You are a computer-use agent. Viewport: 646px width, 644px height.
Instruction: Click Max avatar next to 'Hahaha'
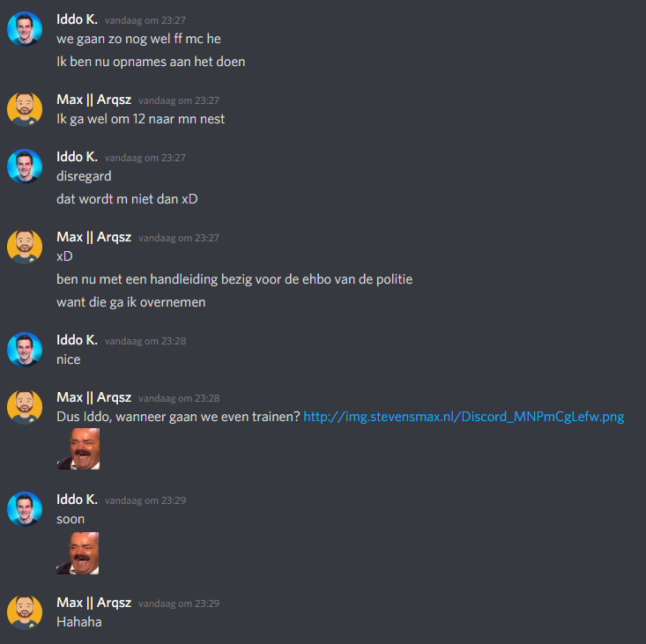click(25, 612)
